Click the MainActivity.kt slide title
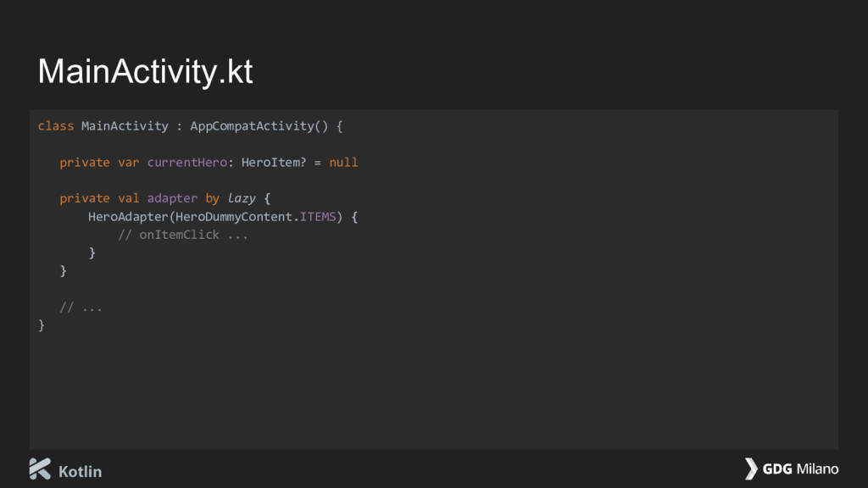Image resolution: width=868 pixels, height=488 pixels. [x=145, y=71]
